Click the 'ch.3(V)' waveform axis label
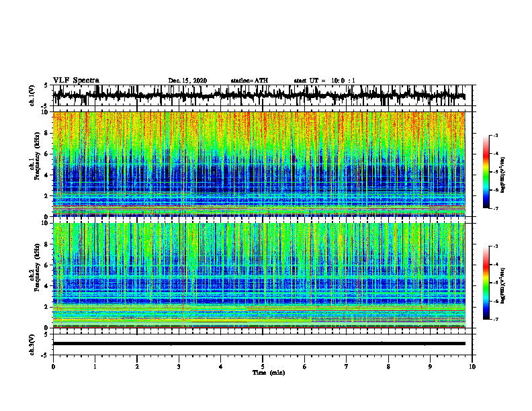532x411 pixels. (x=32, y=345)
